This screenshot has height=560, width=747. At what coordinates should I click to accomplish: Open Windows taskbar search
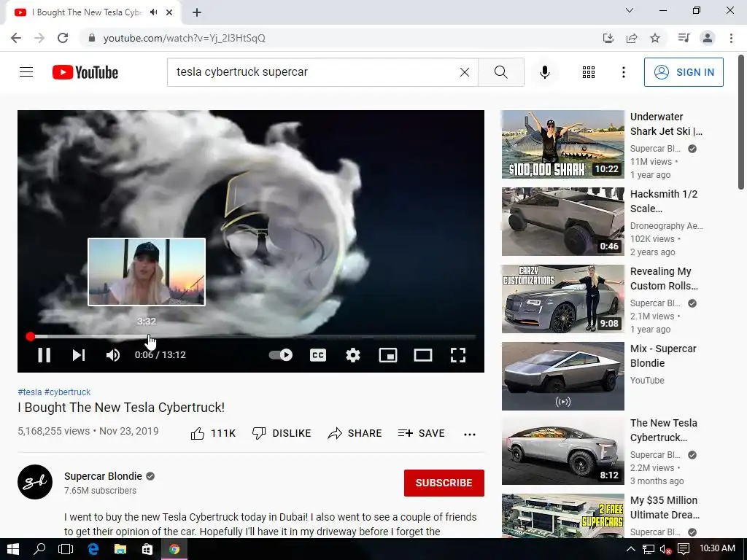39,550
